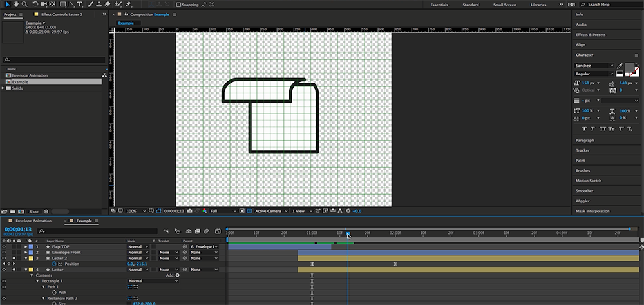Click the fill color swatch in Character

click(x=630, y=67)
